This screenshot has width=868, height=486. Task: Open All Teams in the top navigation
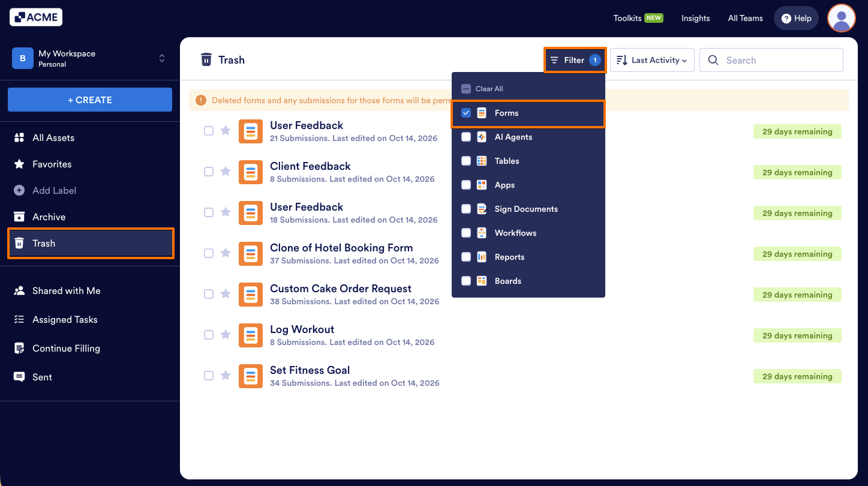(x=746, y=18)
